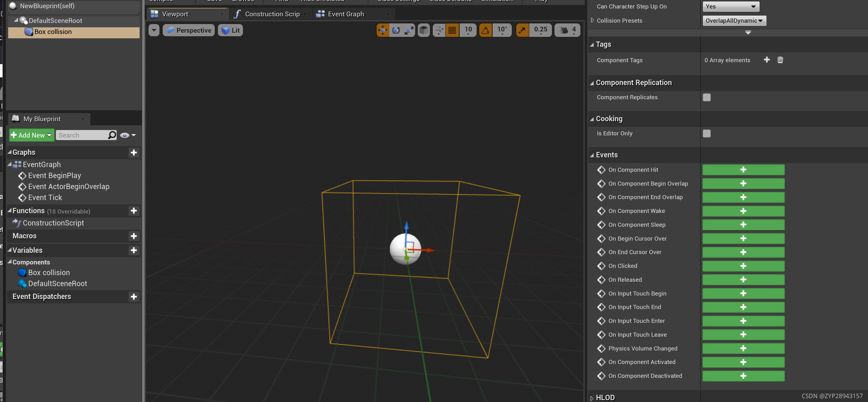Select DefaultSceneRoot under Components variables

pos(57,284)
